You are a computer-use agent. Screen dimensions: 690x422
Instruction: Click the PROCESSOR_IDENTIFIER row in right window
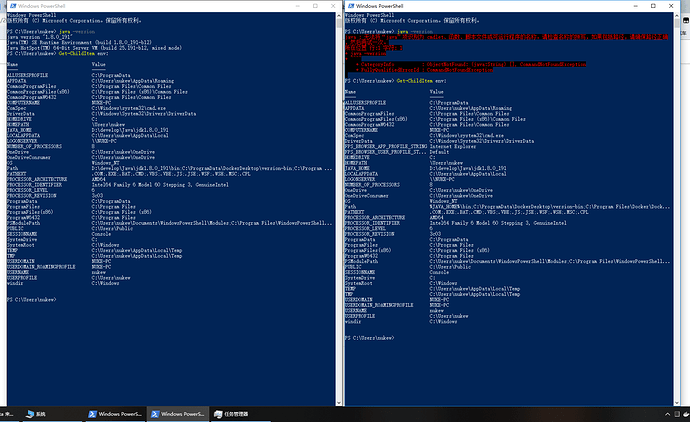pos(456,223)
